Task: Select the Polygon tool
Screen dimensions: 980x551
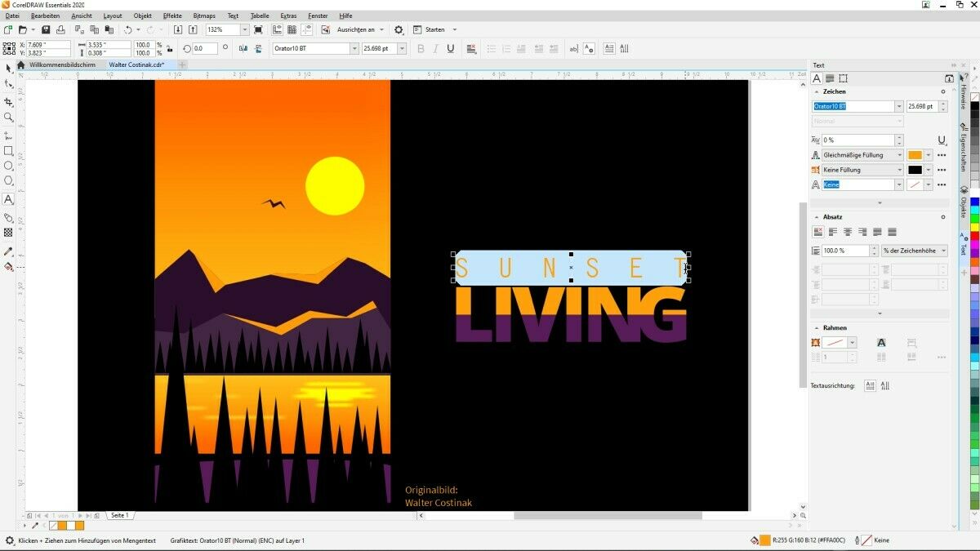Action: click(8, 180)
